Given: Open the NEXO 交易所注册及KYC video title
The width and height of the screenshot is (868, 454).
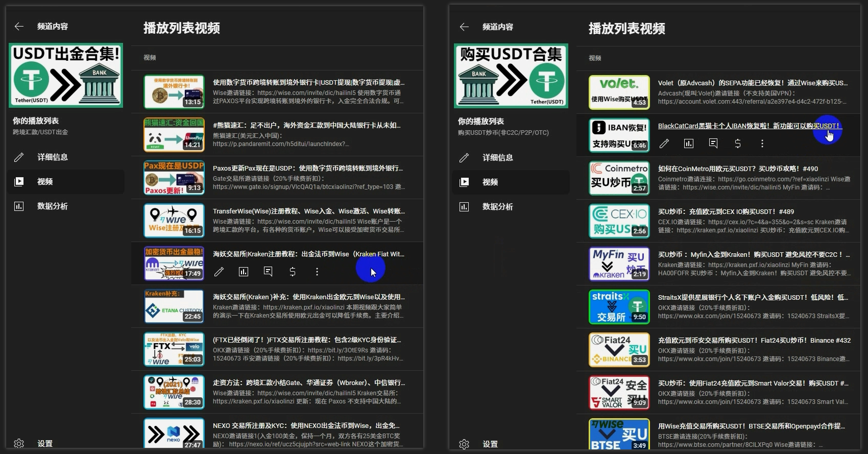Looking at the screenshot, I should point(306,425).
